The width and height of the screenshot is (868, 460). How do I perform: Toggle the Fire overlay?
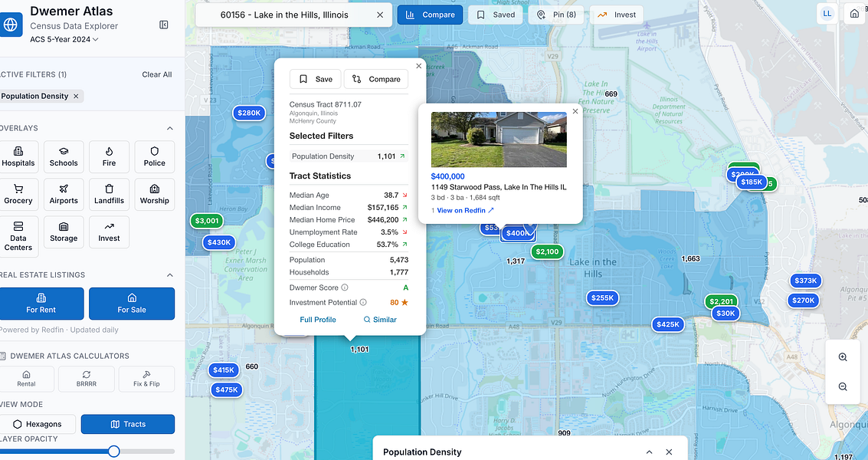(109, 157)
